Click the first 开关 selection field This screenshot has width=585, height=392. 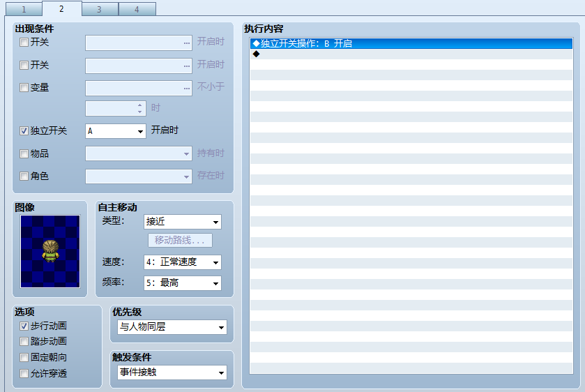(x=139, y=43)
